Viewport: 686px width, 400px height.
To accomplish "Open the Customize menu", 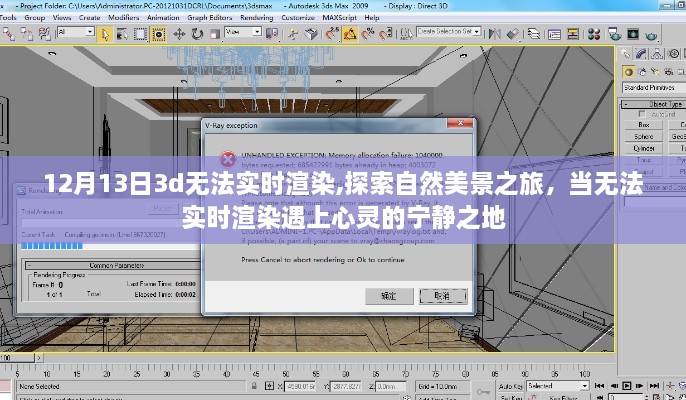I will [x=298, y=18].
